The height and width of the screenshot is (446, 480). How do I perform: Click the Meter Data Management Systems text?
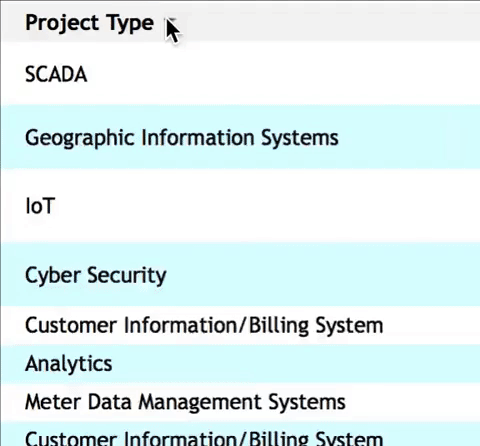[x=185, y=402]
